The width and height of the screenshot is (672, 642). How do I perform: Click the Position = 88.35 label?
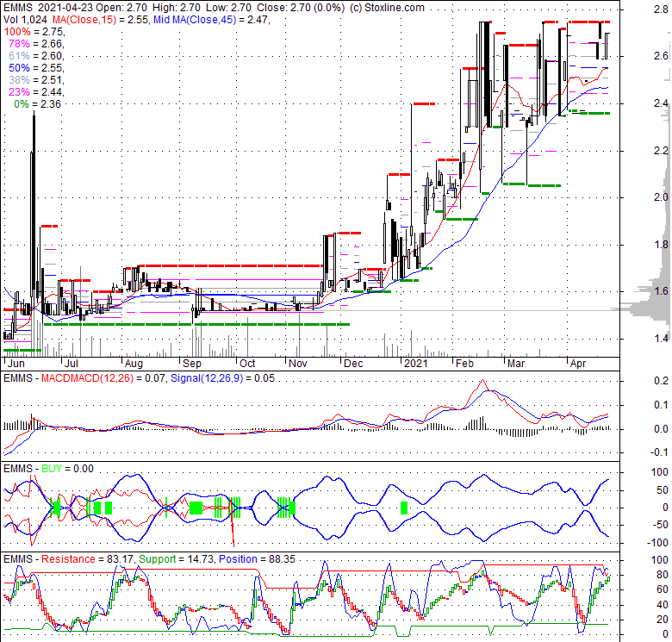[x=257, y=559]
